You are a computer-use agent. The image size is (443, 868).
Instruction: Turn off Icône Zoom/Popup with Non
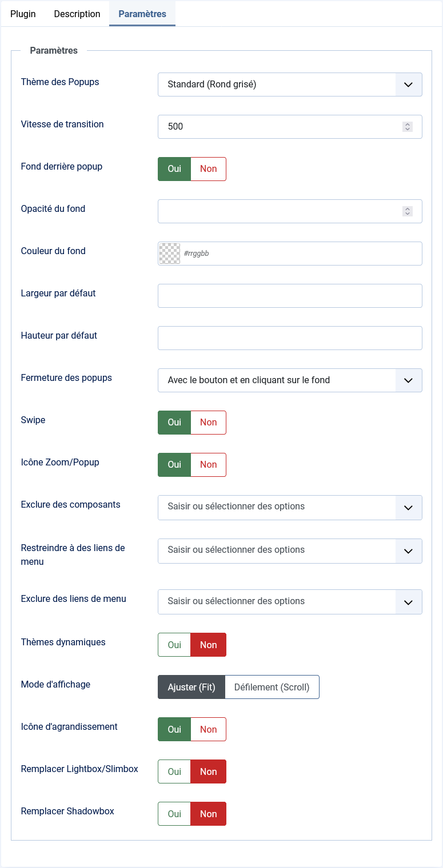(x=208, y=465)
